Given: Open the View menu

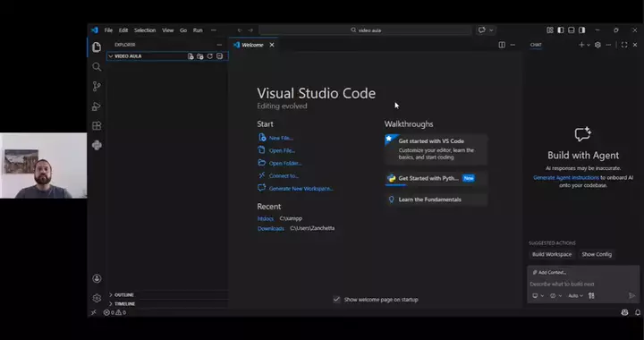Looking at the screenshot, I should (x=167, y=30).
